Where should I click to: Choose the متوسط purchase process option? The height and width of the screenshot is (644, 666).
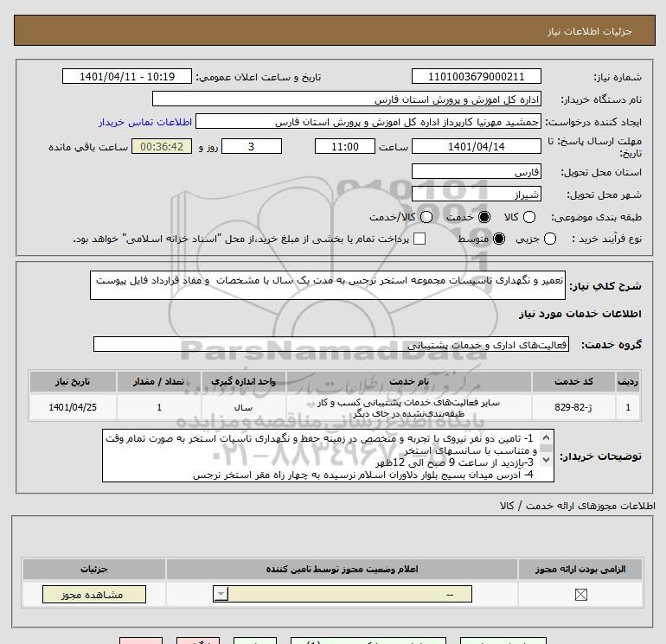tap(499, 239)
